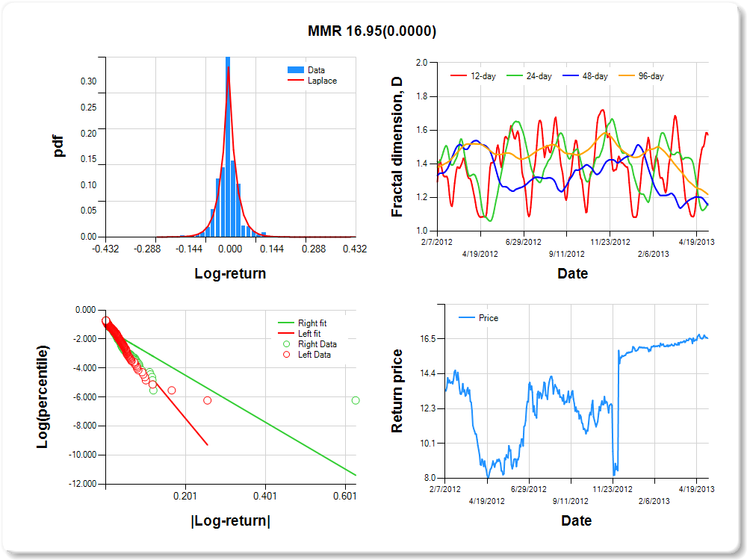Click the Fractal dimension, D axis label
The height and width of the screenshot is (560, 747).
tap(397, 148)
